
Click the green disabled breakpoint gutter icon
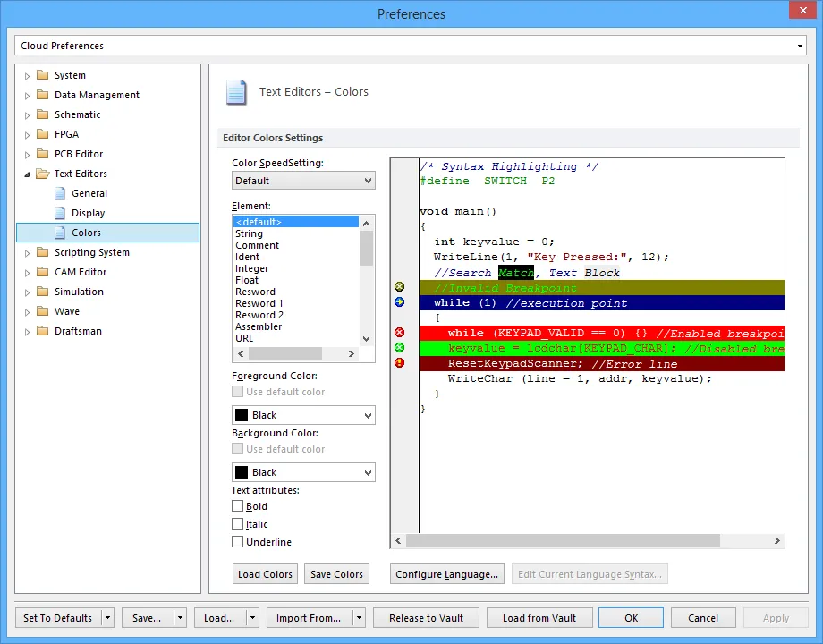[399, 348]
